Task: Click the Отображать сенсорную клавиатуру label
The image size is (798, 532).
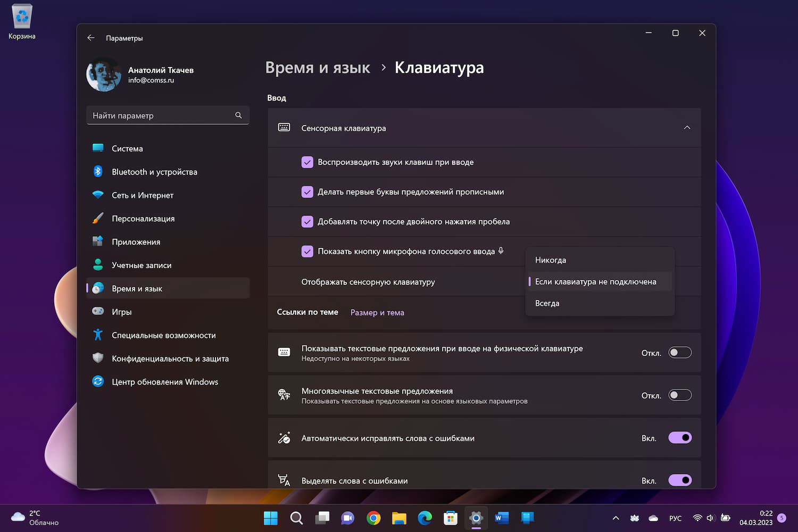Action: (368, 282)
